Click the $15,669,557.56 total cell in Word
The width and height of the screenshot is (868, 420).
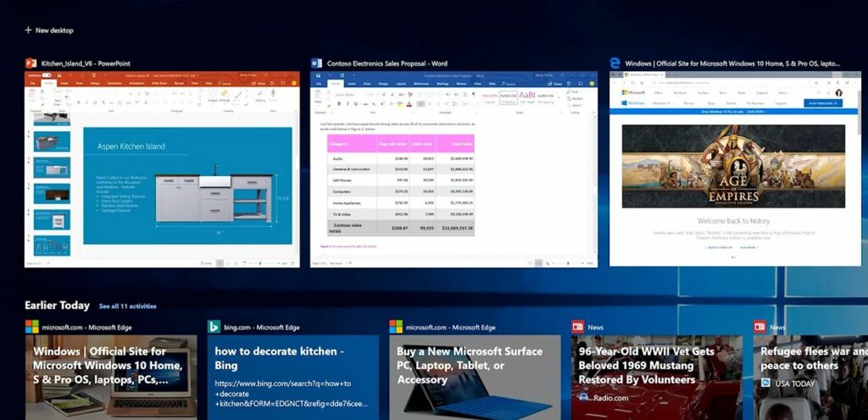coord(457,228)
